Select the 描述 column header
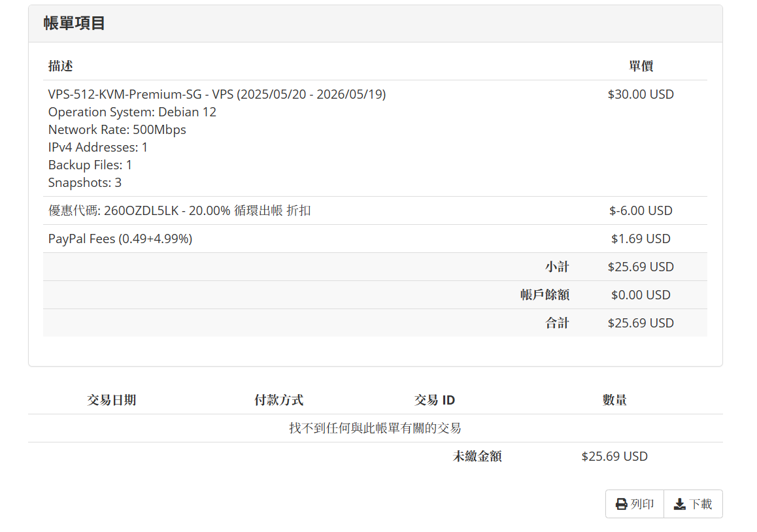Screen dimensions: 757x532 pos(60,66)
